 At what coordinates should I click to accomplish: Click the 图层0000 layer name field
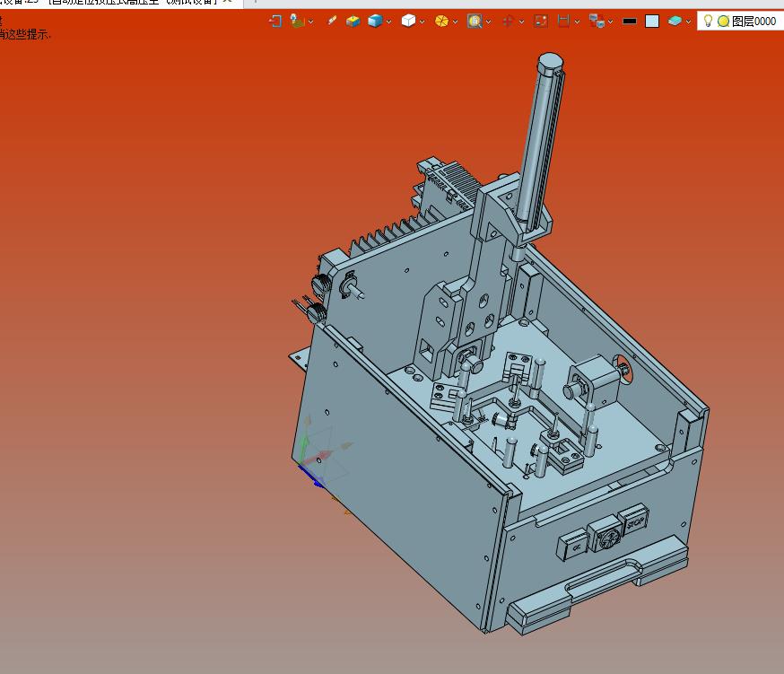click(x=754, y=21)
